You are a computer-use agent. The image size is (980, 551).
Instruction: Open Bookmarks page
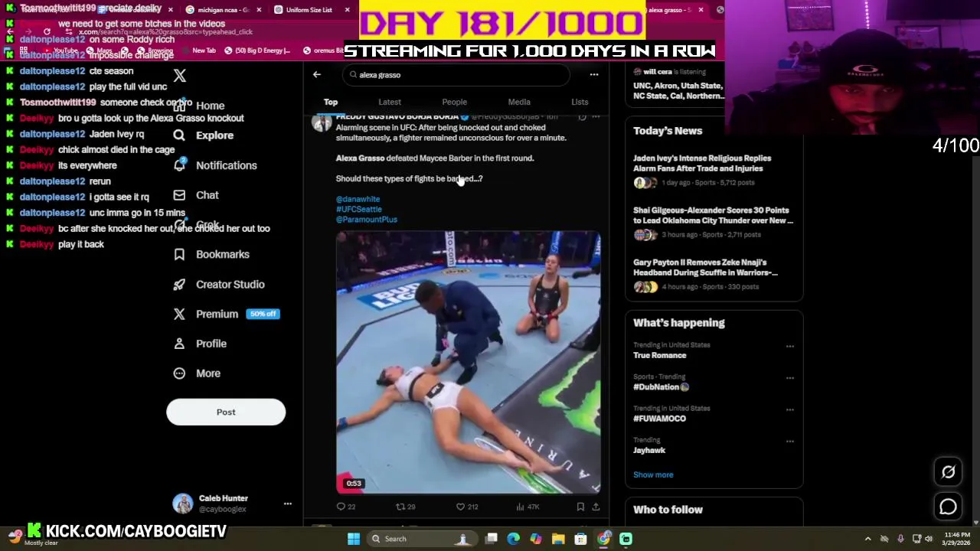pos(212,254)
